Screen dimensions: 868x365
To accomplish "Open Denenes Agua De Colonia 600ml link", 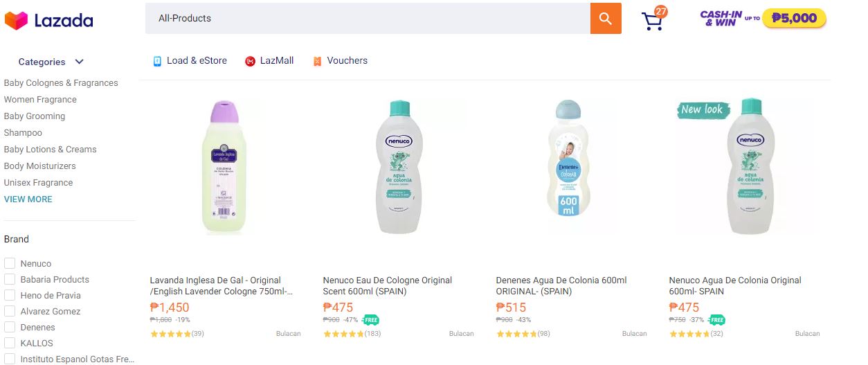I will [x=561, y=285].
